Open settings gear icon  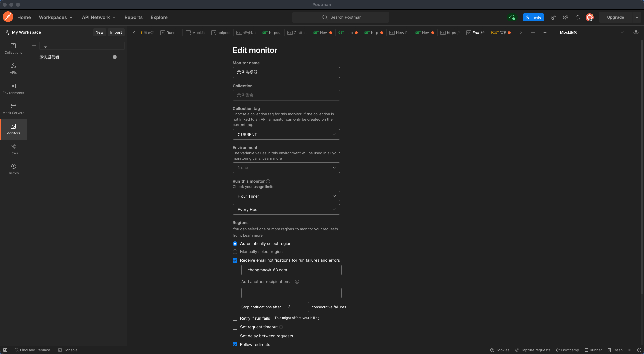click(566, 17)
